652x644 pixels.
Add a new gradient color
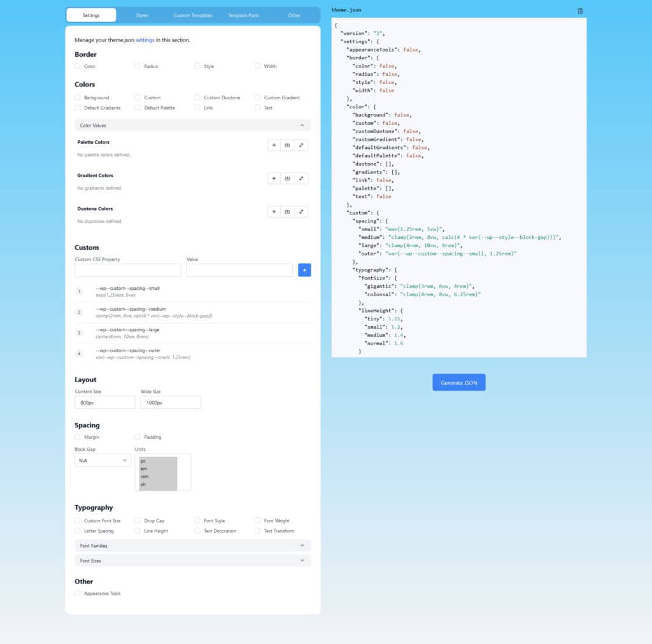click(x=274, y=178)
